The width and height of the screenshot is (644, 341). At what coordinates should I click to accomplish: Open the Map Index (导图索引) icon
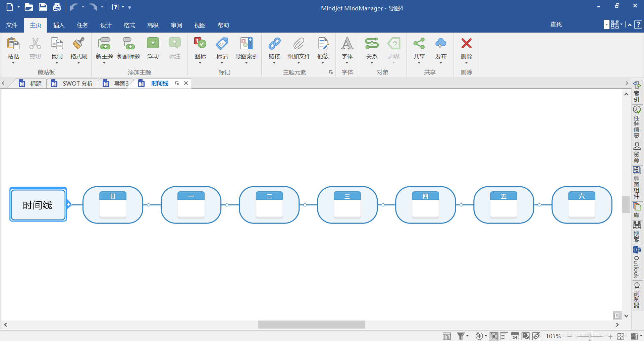[246, 44]
